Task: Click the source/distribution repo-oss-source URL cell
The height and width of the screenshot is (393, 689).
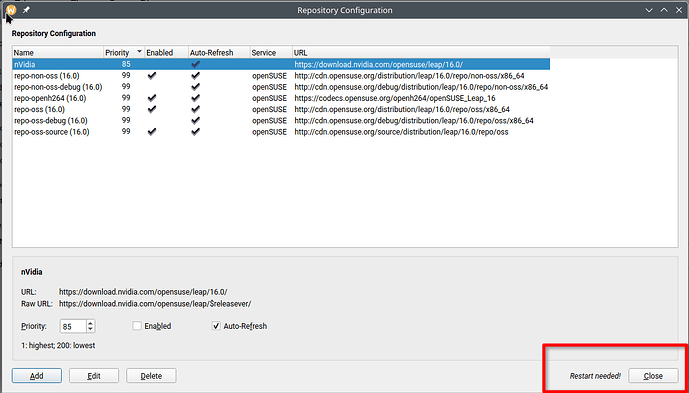Action: point(401,131)
